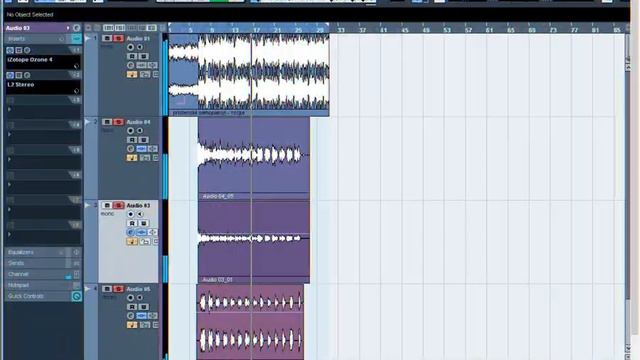Record-enable the Audio 01 track
The width and height of the screenshot is (640, 360).
pos(131,47)
